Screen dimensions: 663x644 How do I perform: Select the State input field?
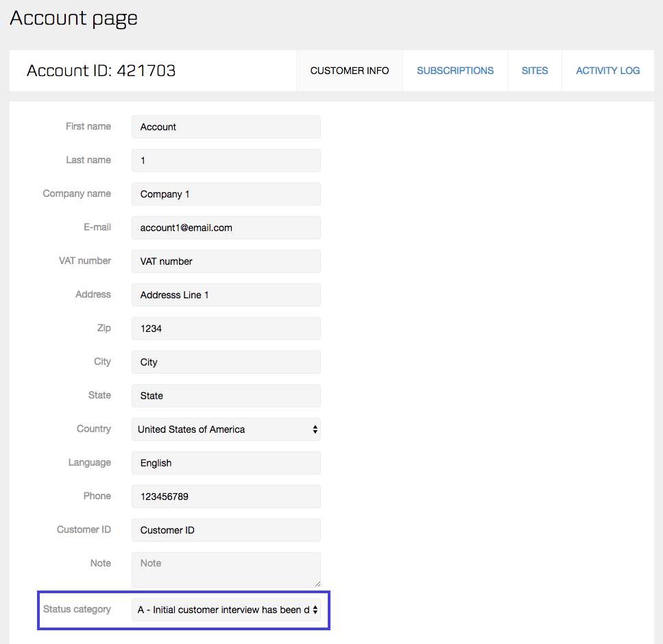pos(226,396)
